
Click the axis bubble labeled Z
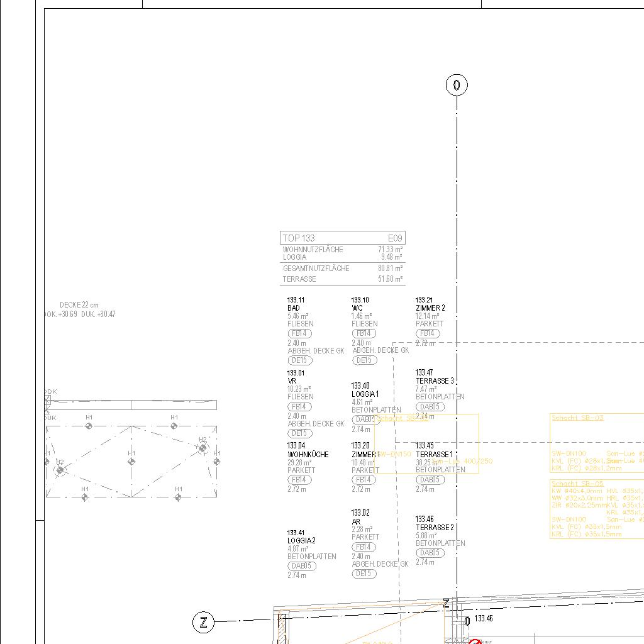coord(203,622)
